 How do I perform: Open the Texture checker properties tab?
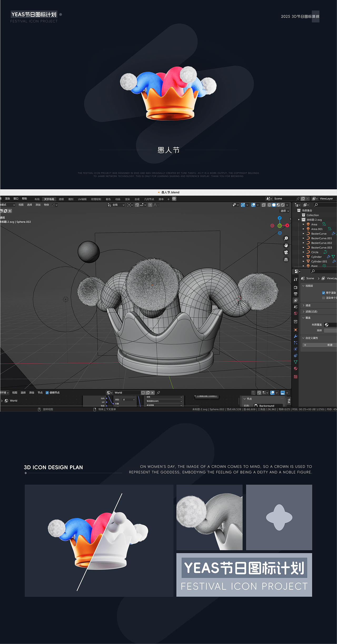tap(296, 377)
